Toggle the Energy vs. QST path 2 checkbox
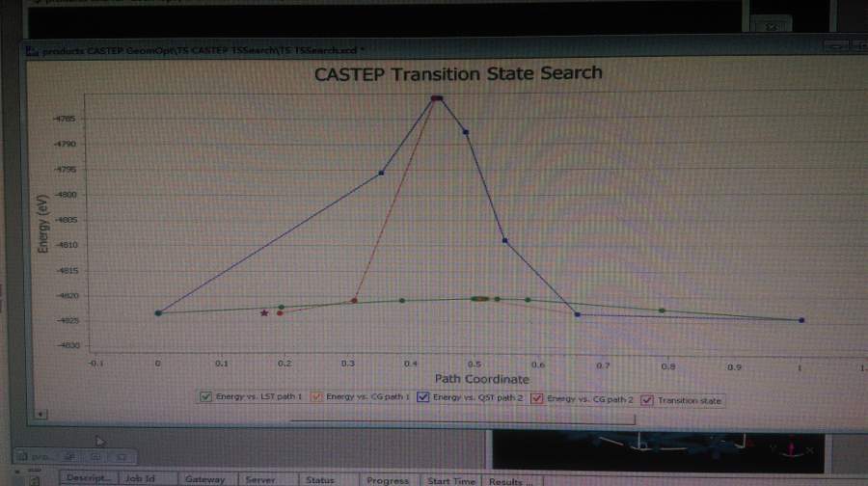The height and width of the screenshot is (486, 868). tap(423, 397)
